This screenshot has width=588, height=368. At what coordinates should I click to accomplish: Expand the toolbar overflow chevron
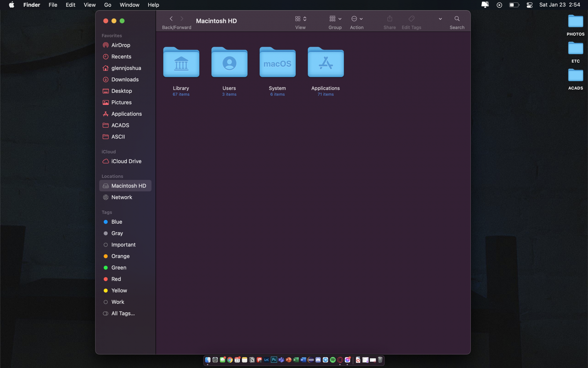tap(440, 19)
